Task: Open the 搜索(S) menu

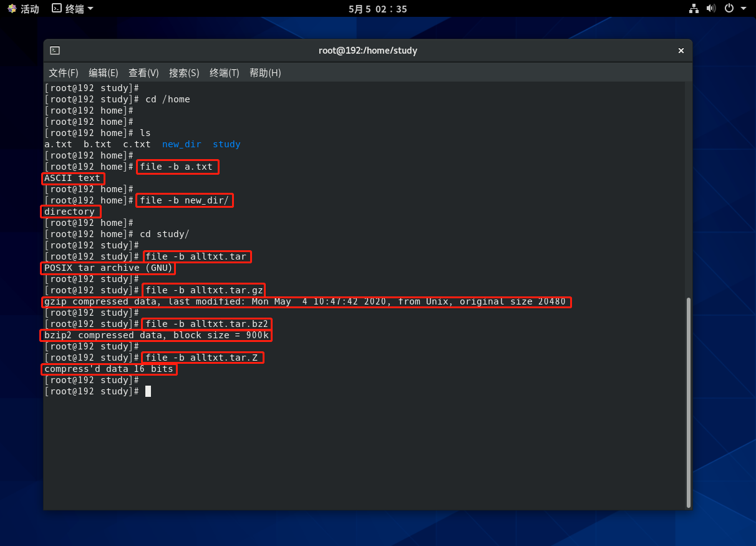Action: click(x=184, y=73)
